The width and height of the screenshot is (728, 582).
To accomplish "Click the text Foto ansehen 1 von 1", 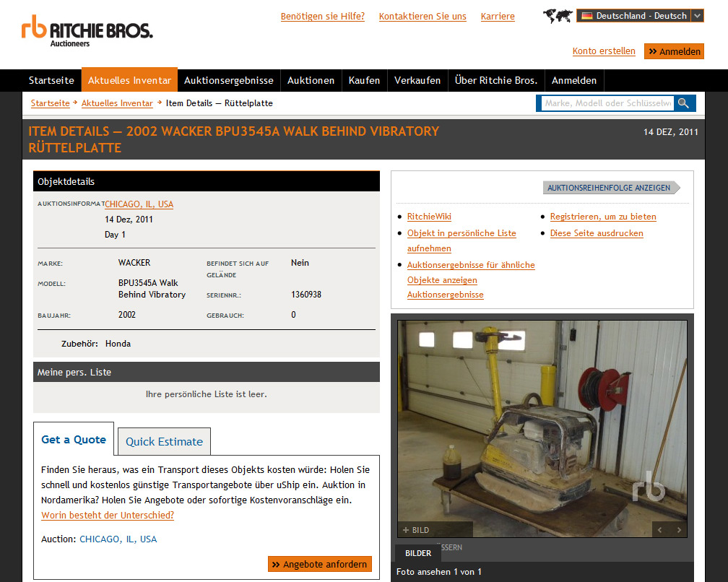I will click(439, 572).
